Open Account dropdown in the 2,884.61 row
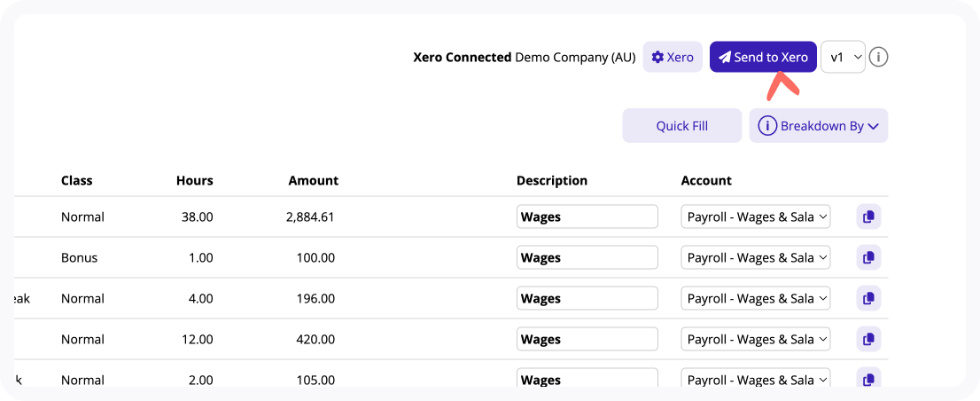The width and height of the screenshot is (980, 401). 756,217
